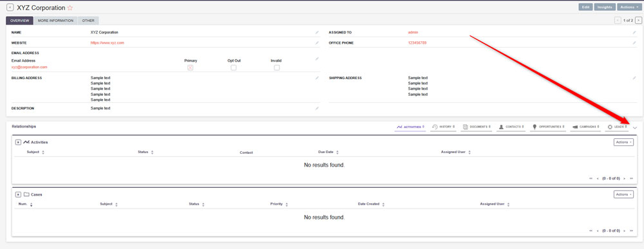The height and width of the screenshot is (249, 644).
Task: Mark XYZ Corporation as favorite star
Action: click(70, 8)
